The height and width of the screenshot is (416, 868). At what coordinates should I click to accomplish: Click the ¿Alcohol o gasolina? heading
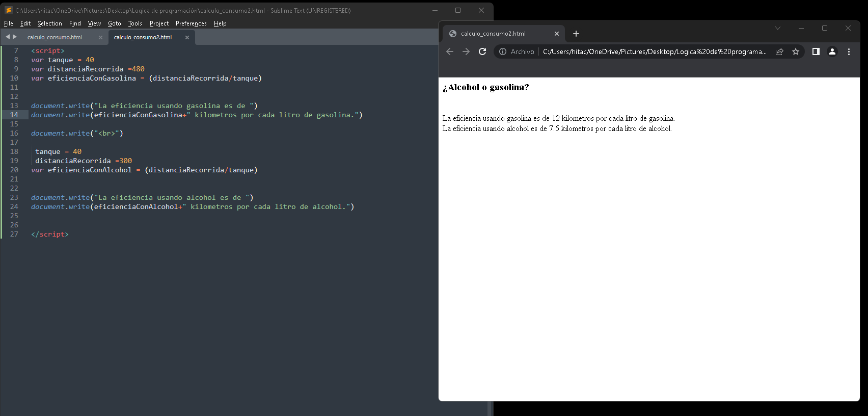point(485,87)
